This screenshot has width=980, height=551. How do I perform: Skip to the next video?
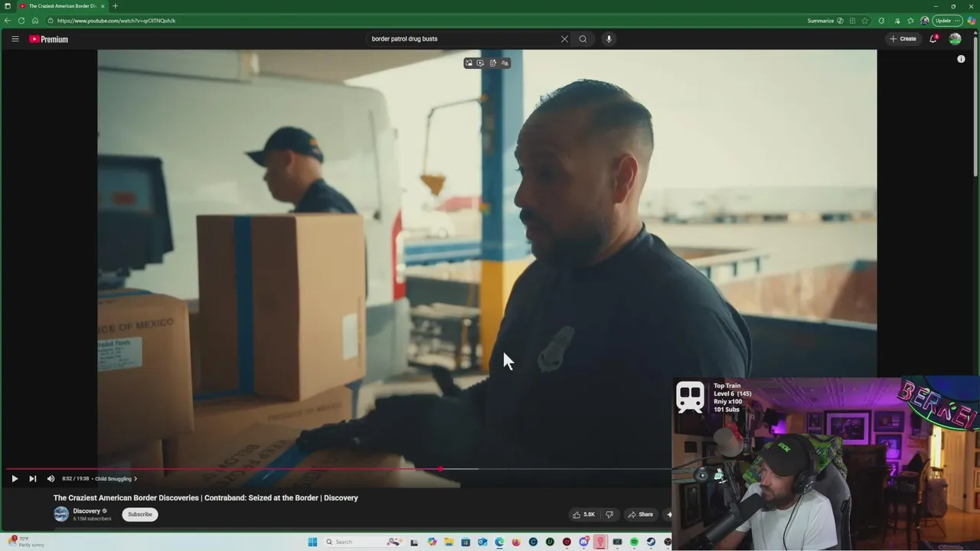tap(33, 479)
